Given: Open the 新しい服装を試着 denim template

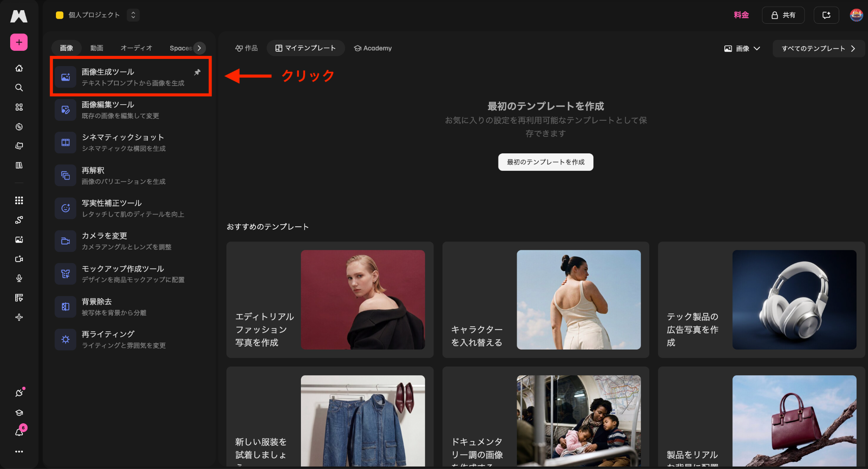Looking at the screenshot, I should click(330, 417).
